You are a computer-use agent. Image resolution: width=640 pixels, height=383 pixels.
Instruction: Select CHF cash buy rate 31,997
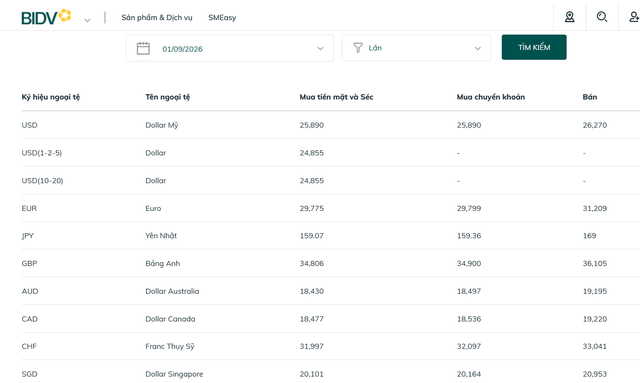(x=312, y=346)
